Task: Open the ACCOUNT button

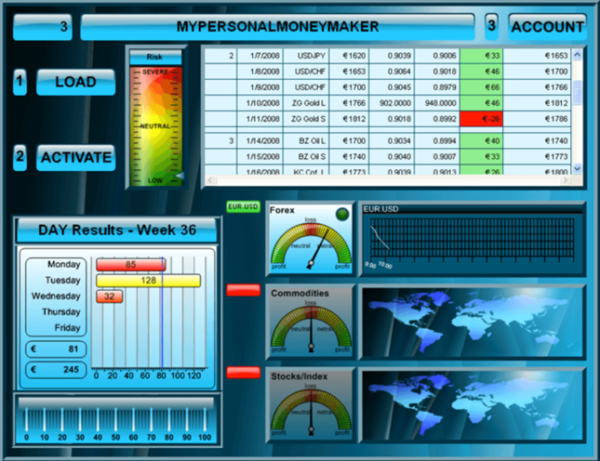Action: pyautogui.click(x=547, y=27)
